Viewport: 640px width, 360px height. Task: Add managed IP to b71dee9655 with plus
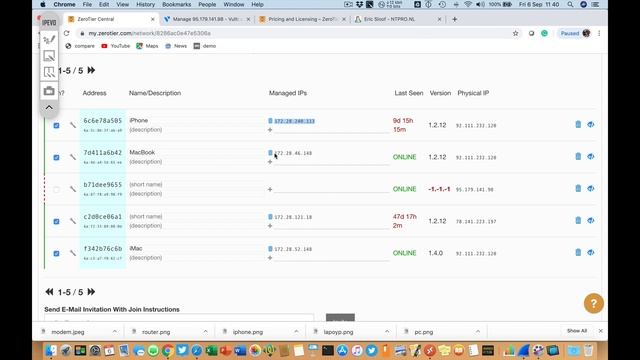pyautogui.click(x=270, y=189)
